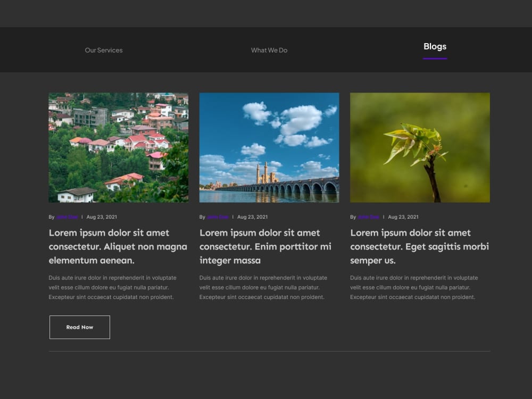532x399 pixels.
Task: Open the Our Services navigation item
Action: 104,50
